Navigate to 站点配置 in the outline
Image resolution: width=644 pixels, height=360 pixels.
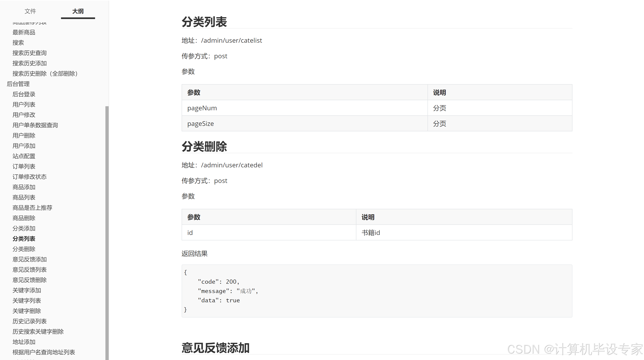[x=24, y=156]
